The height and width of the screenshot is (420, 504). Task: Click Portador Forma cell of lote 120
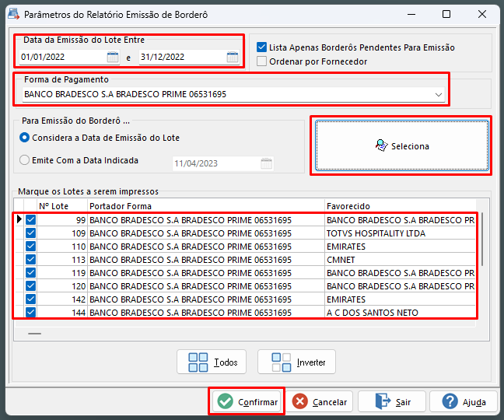(205, 286)
